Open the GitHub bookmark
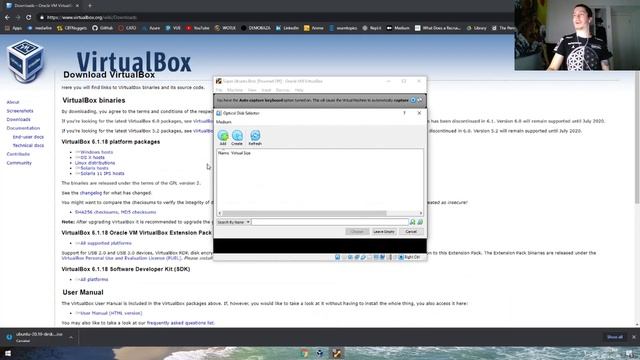 pyautogui.click(x=102, y=28)
